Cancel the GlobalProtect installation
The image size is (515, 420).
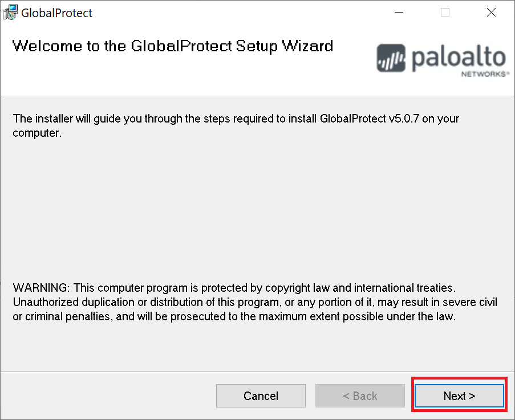click(x=261, y=395)
